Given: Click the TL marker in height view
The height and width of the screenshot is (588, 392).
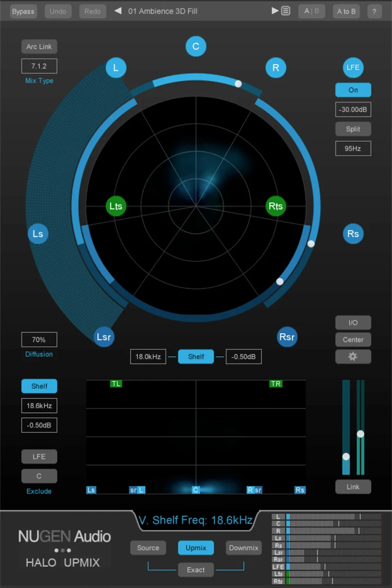Looking at the screenshot, I should click(x=116, y=383).
